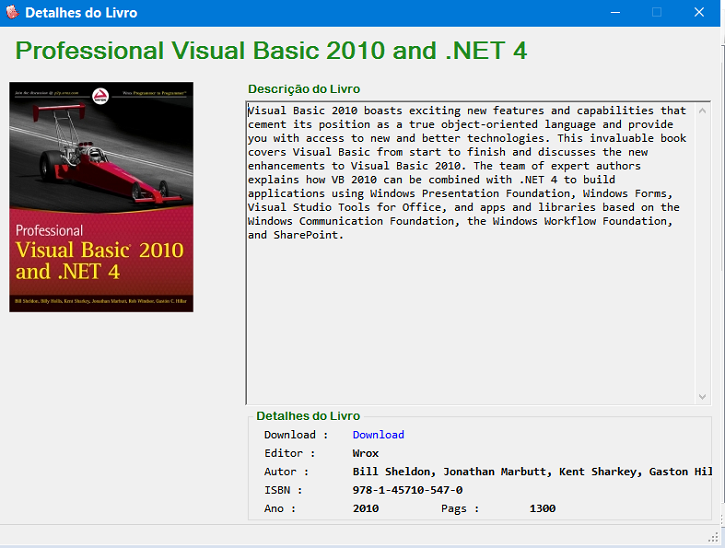Click the window resize grip icon
This screenshot has width=725, height=548.
[713, 536]
